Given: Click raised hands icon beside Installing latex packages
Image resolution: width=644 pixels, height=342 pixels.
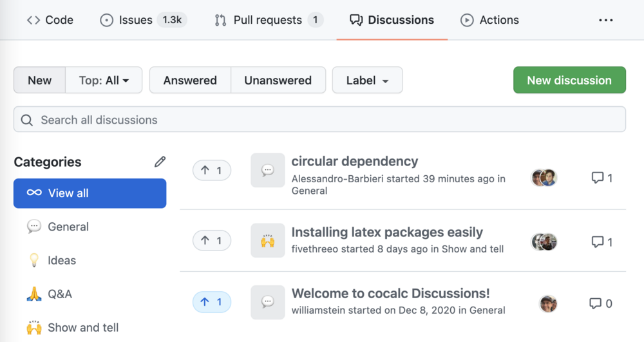Looking at the screenshot, I should (x=267, y=241).
